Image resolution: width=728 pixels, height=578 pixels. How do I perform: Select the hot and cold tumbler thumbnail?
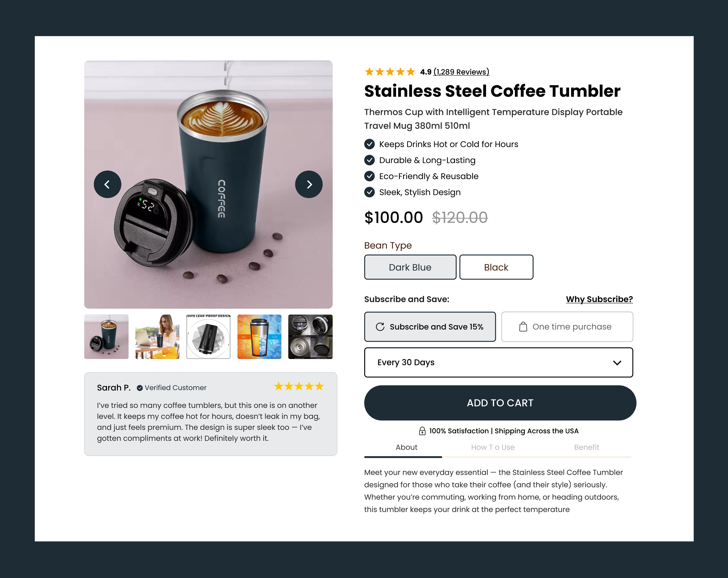point(259,337)
